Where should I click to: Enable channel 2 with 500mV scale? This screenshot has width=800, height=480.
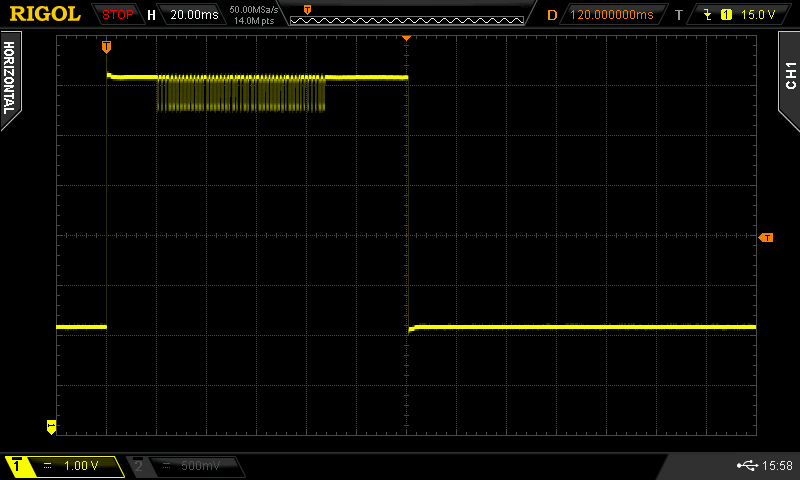pyautogui.click(x=187, y=466)
